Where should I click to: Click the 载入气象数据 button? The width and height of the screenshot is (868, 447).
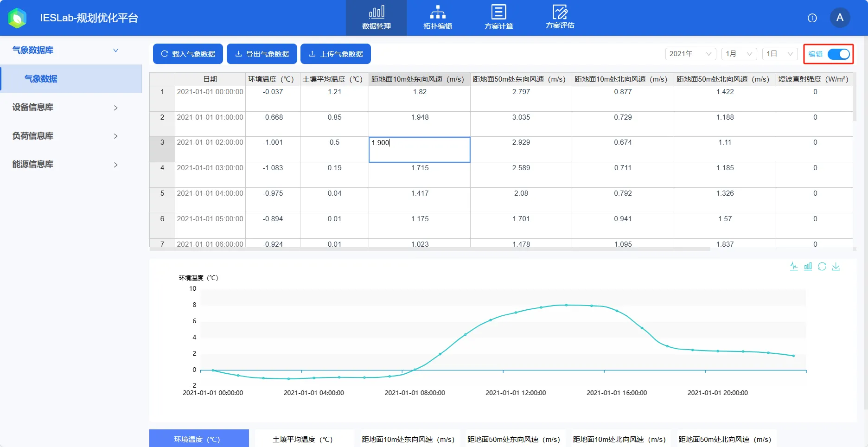click(x=188, y=54)
